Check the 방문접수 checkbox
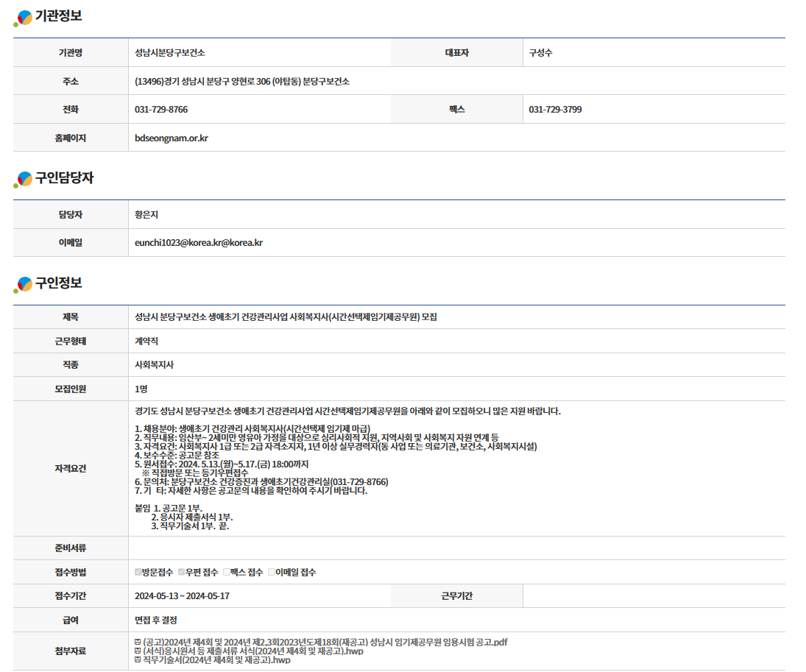 click(138, 572)
